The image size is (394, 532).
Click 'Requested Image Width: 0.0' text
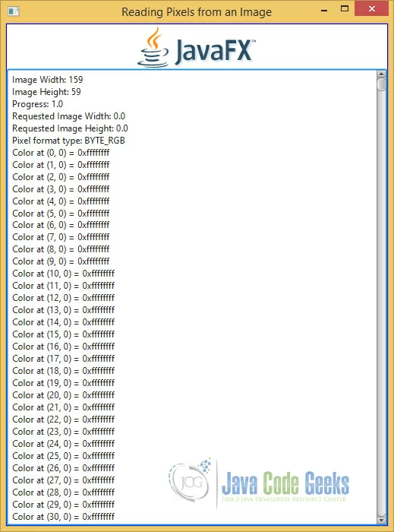pyautogui.click(x=69, y=116)
